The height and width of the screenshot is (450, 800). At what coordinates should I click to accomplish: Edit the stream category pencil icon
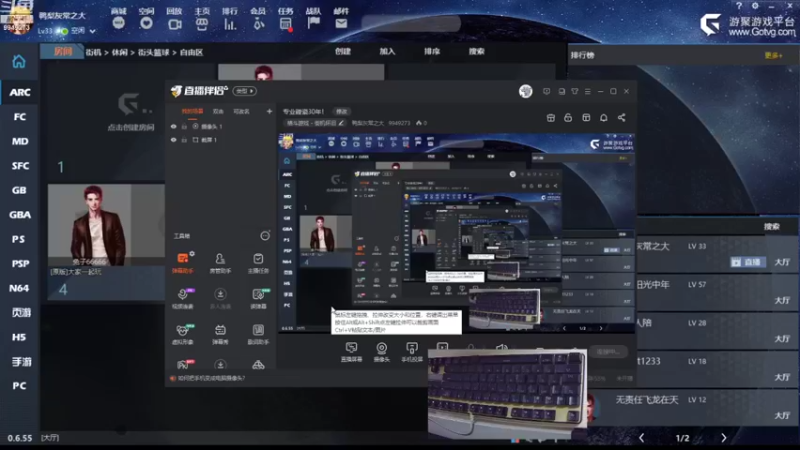tap(341, 123)
